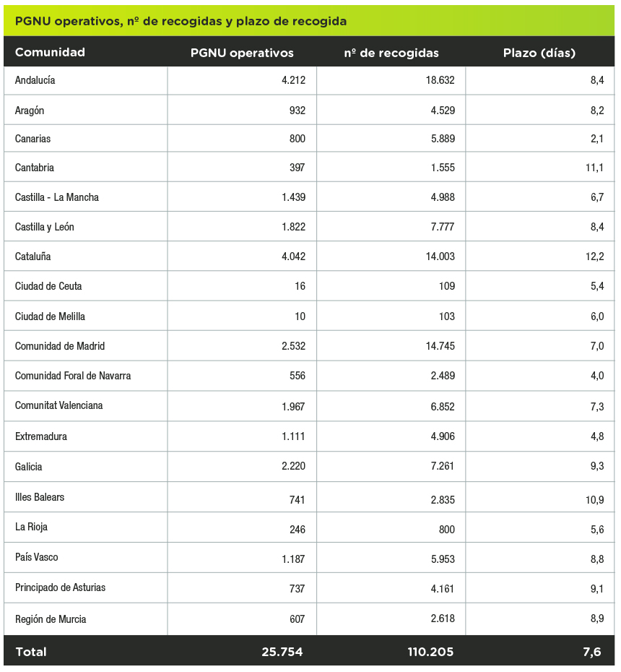The width and height of the screenshot is (621, 672).
Task: Click the 25.754 total PGNU value
Action: tap(282, 652)
